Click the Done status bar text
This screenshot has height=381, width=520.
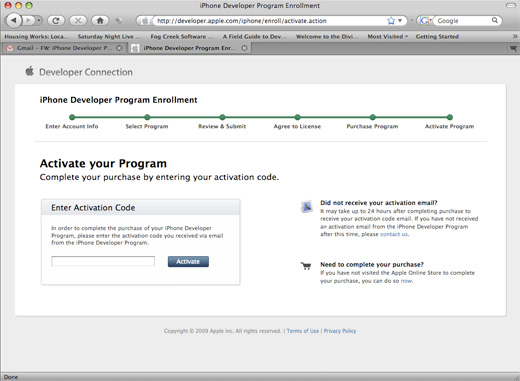coord(11,377)
